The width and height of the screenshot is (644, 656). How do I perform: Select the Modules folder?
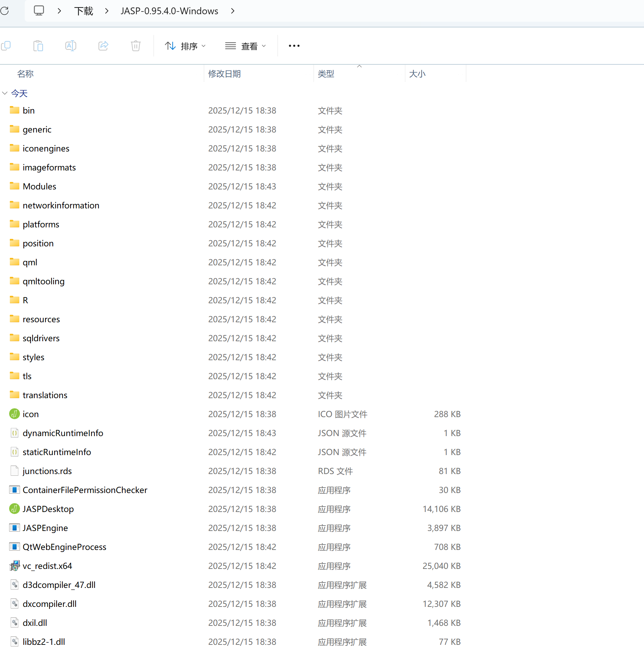click(x=39, y=186)
